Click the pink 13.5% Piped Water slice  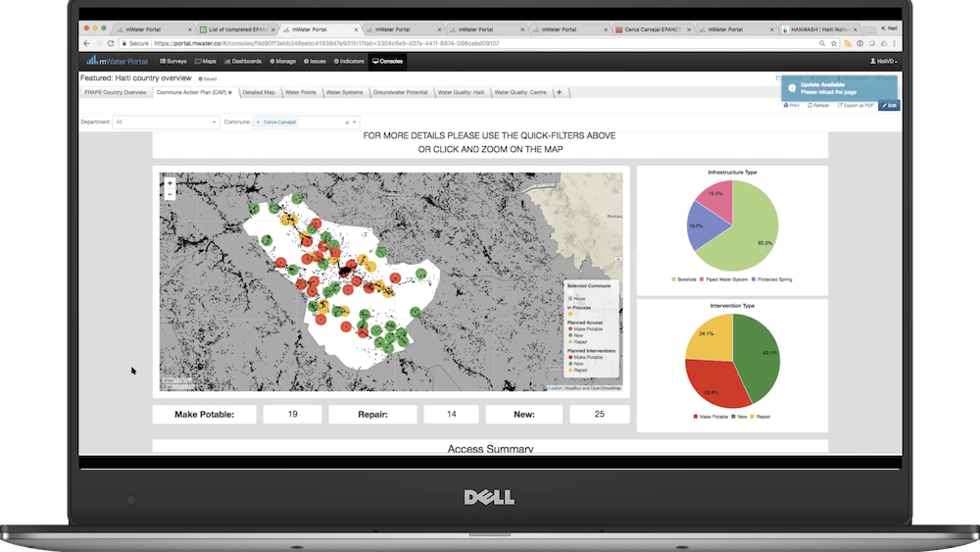[717, 197]
